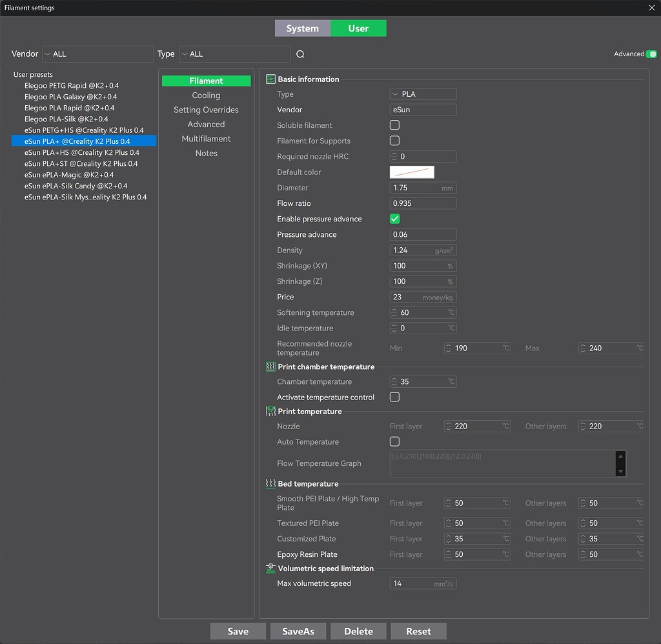The height and width of the screenshot is (644, 661).
Task: Open the Vendor filter dropdown
Action: pyautogui.click(x=98, y=54)
